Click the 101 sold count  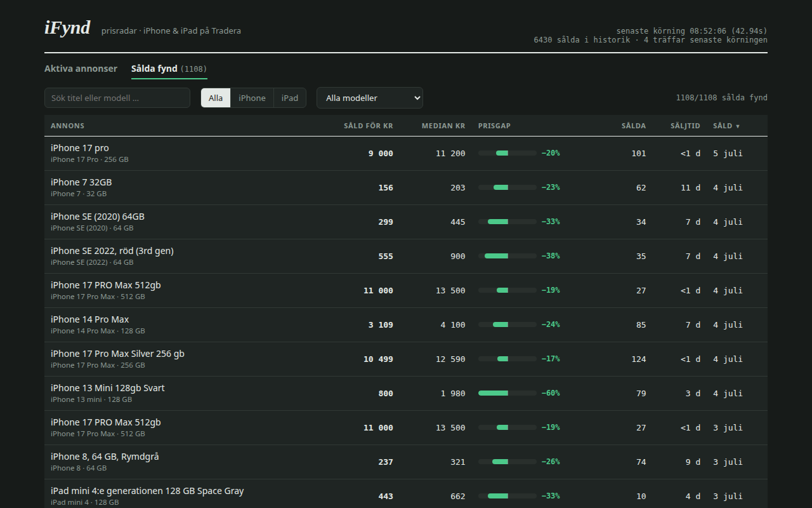(x=639, y=153)
